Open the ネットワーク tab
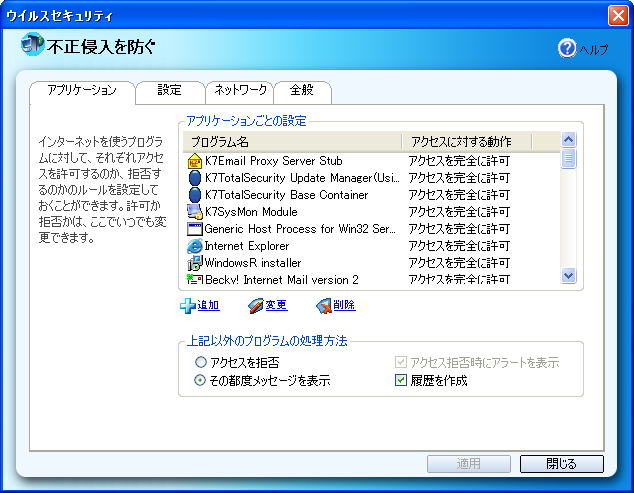 tap(240, 91)
